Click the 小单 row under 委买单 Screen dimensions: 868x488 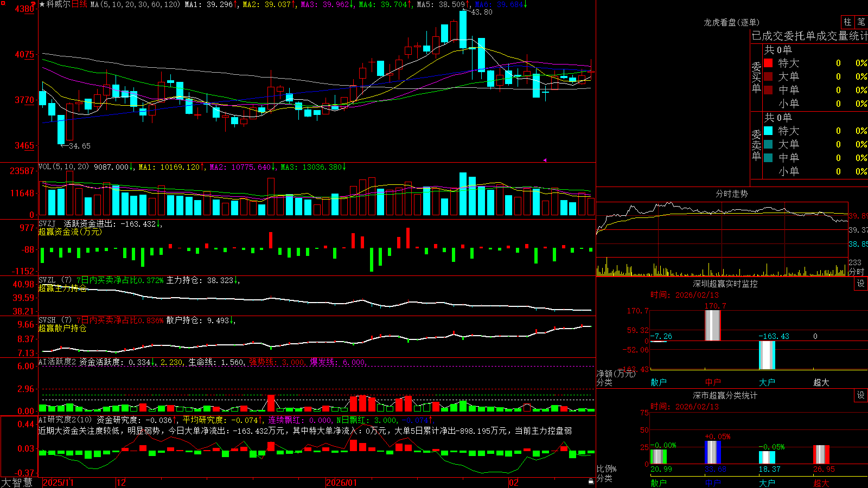click(x=815, y=104)
